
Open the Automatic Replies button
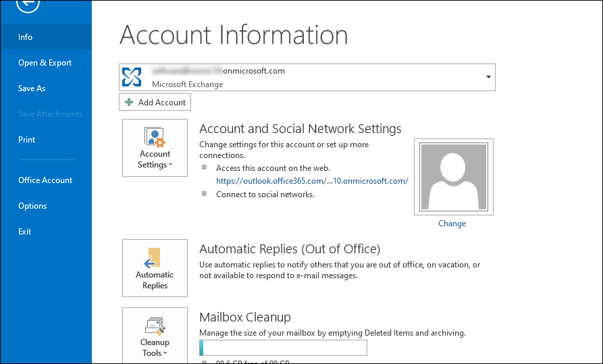(155, 268)
